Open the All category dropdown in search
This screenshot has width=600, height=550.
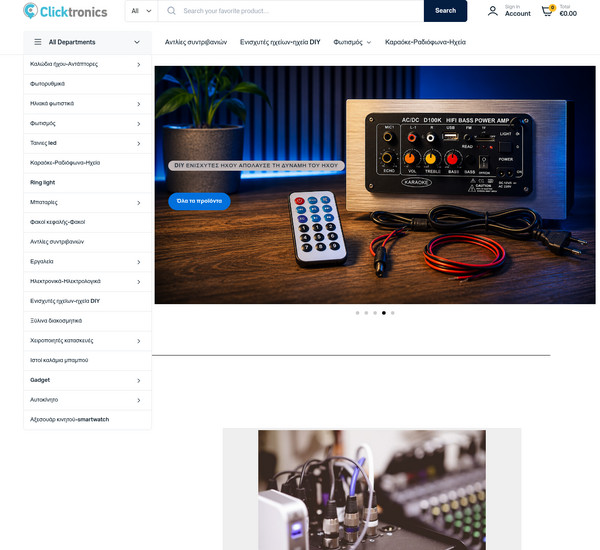pyautogui.click(x=141, y=11)
